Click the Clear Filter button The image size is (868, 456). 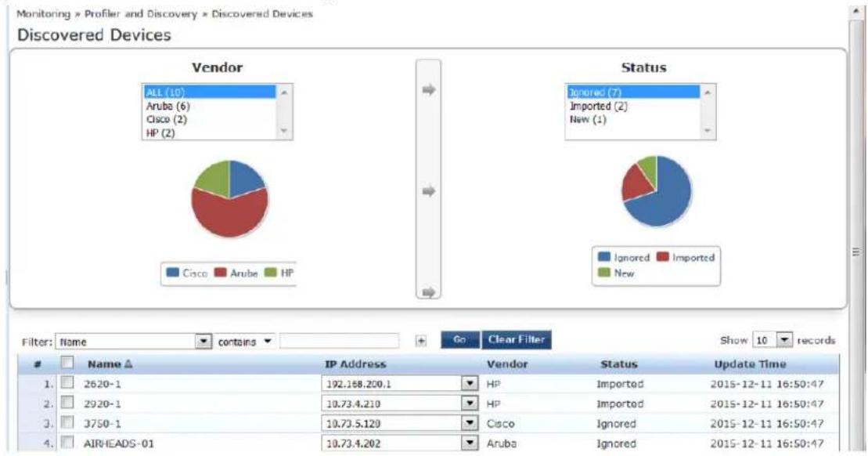pos(517,339)
